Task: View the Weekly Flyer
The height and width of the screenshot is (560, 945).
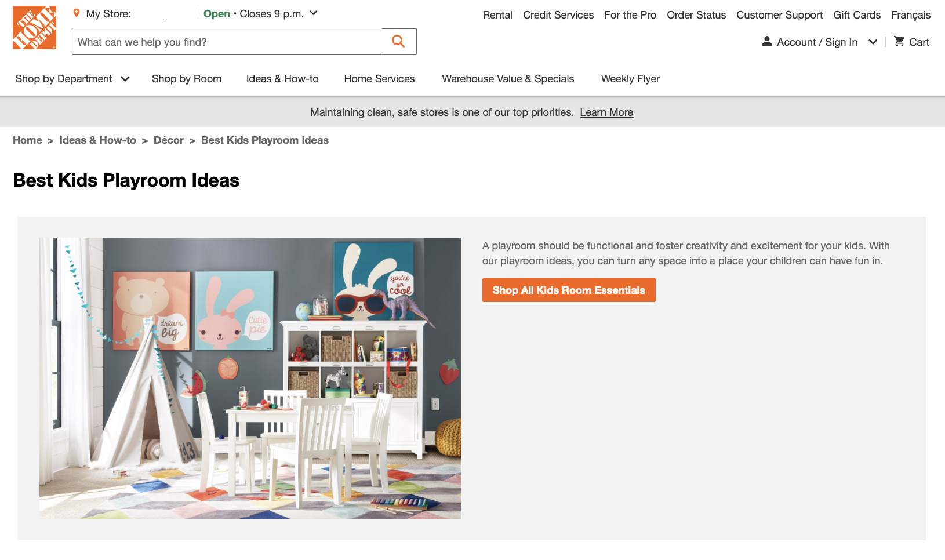Action: click(x=630, y=79)
